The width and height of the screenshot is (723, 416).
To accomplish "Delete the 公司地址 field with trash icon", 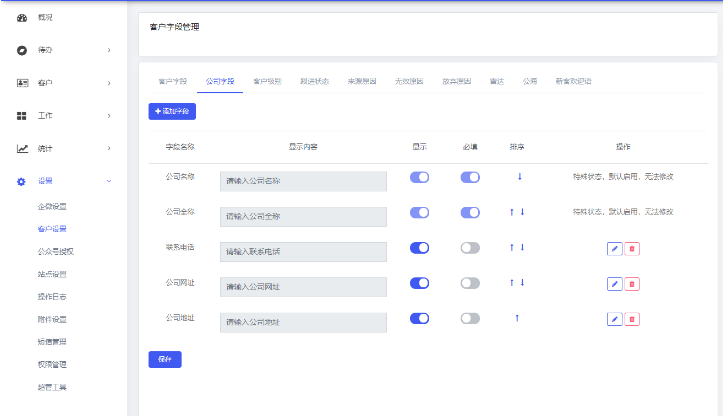I will [x=632, y=319].
